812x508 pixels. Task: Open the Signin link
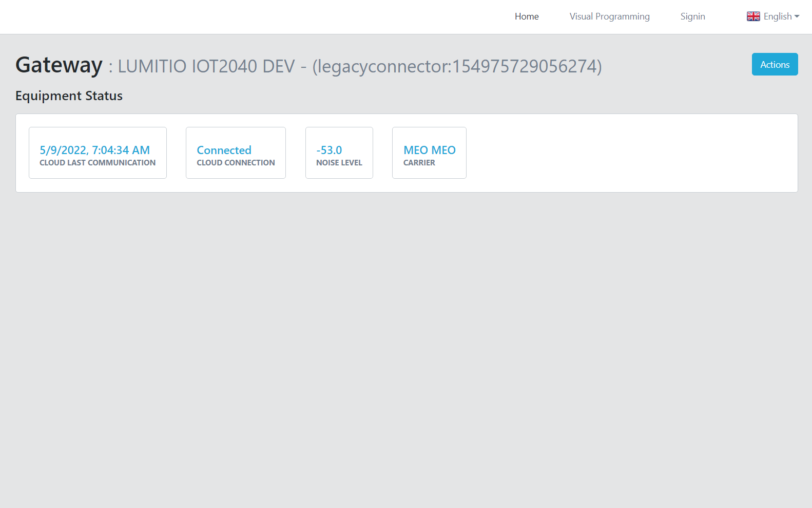(692, 16)
